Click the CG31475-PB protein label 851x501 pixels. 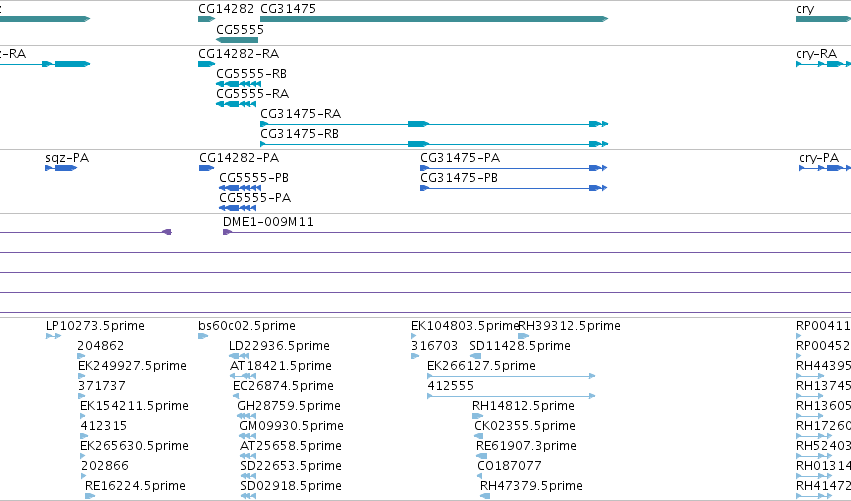(459, 178)
